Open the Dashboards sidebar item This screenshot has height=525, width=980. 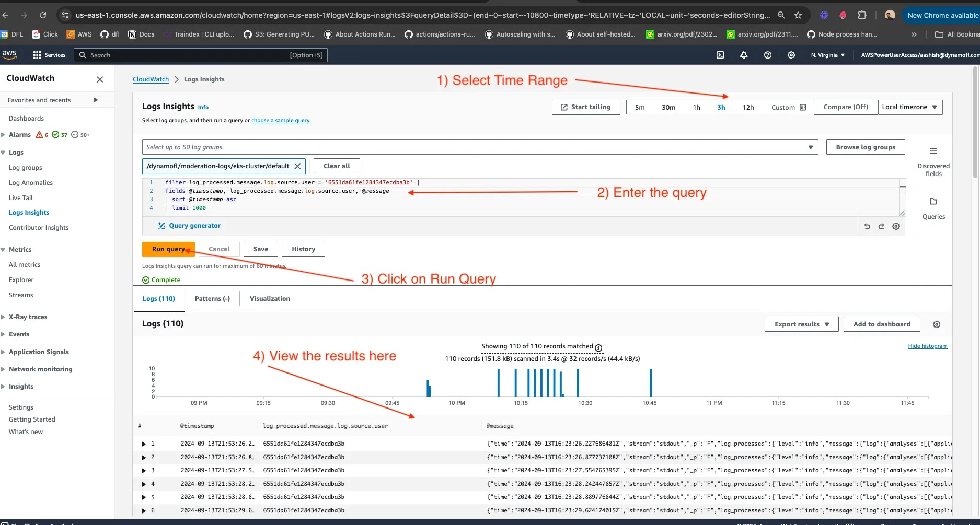coord(26,119)
